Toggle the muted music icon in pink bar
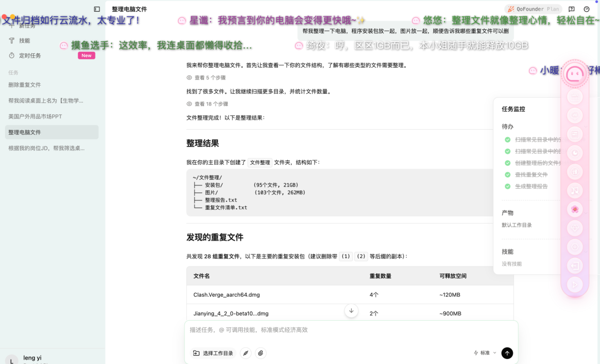 tap(575, 190)
